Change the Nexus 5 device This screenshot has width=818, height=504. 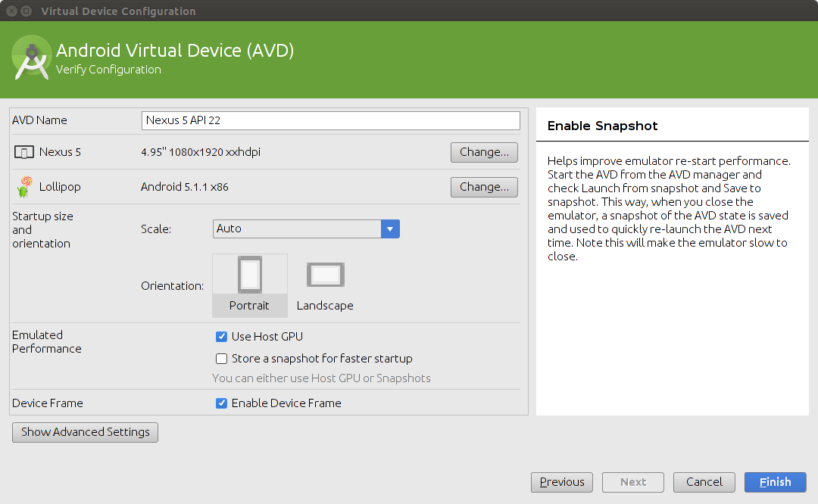(484, 152)
